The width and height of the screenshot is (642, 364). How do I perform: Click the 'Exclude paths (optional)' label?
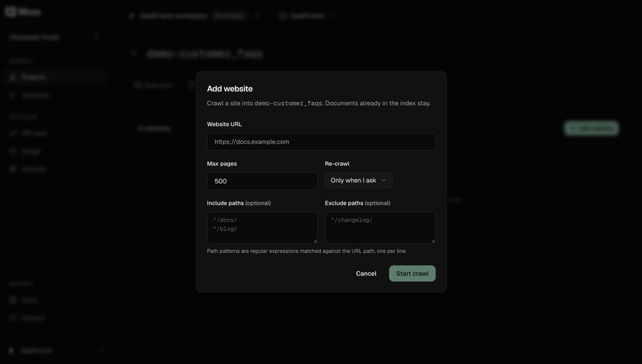358,203
